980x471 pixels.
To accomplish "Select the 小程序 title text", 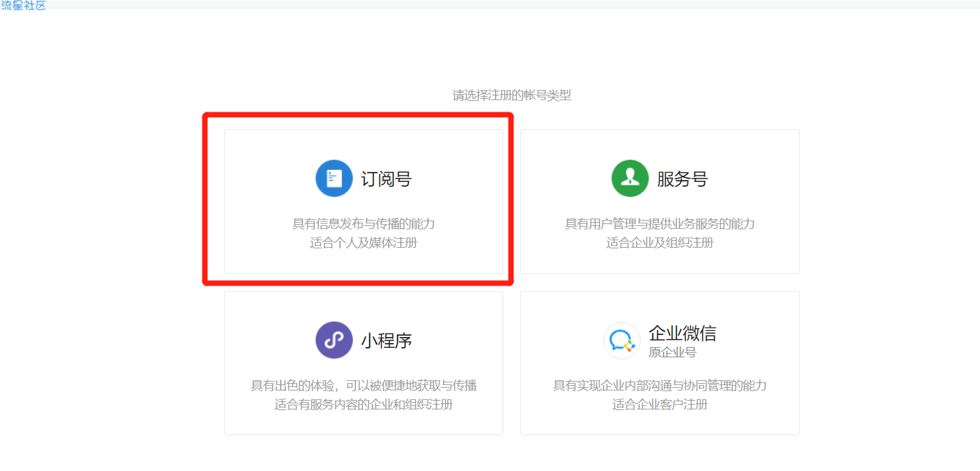I will (x=386, y=340).
